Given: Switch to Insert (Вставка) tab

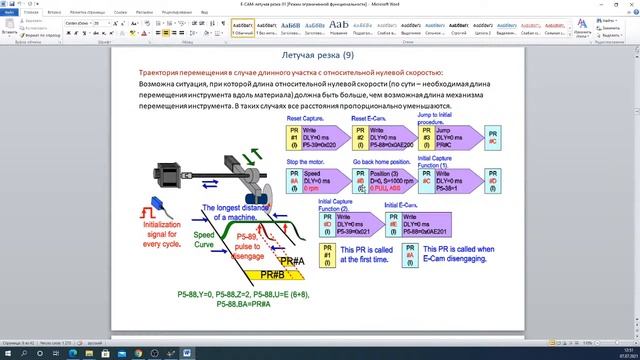Looking at the screenshot, I should pos(54,13).
